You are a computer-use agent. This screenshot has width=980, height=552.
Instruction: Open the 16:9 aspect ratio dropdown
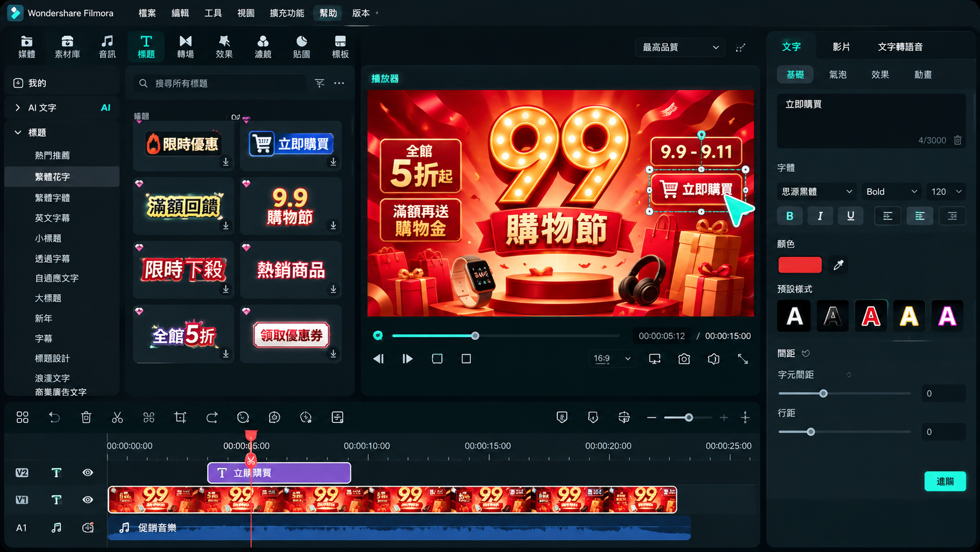point(612,358)
